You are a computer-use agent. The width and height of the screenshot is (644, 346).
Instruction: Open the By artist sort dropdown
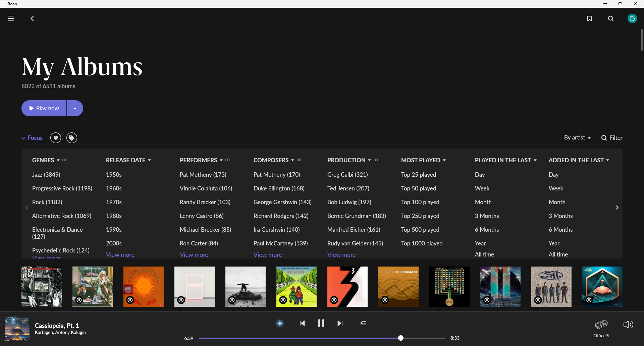pyautogui.click(x=577, y=138)
